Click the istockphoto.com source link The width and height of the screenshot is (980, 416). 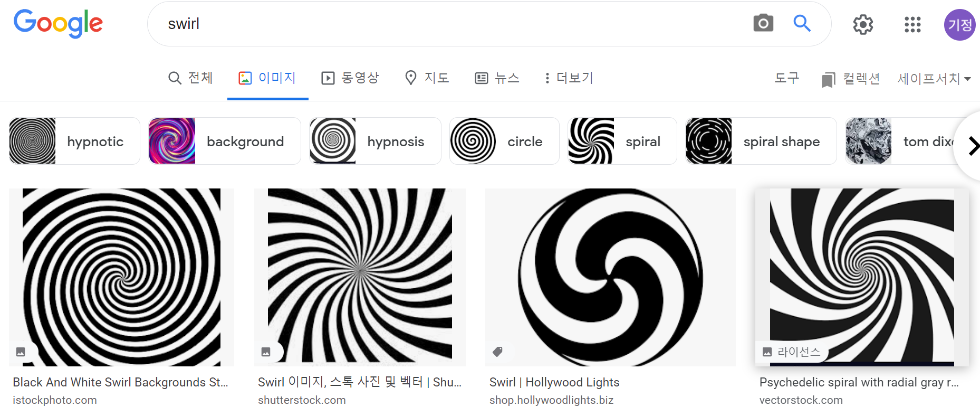click(55, 400)
